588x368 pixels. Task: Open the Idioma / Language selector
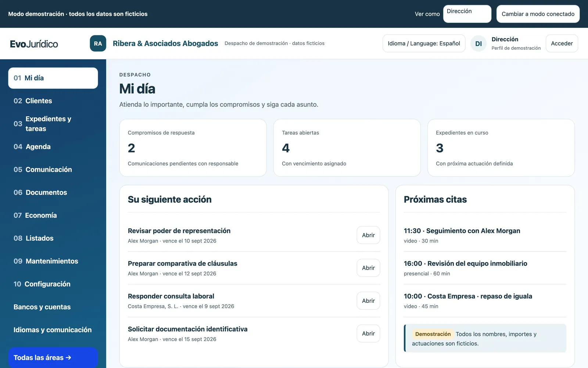[424, 43]
